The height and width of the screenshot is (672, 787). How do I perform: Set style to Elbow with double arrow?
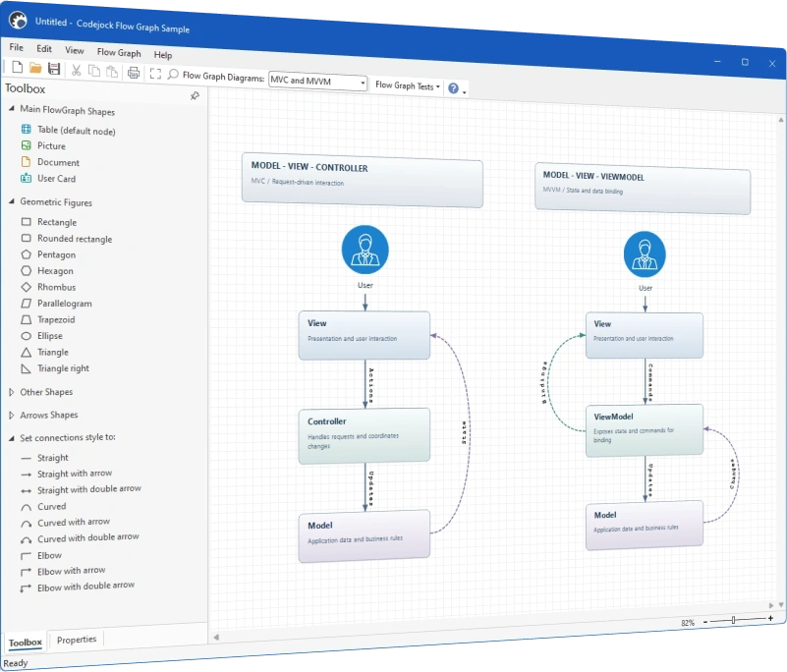78,587
